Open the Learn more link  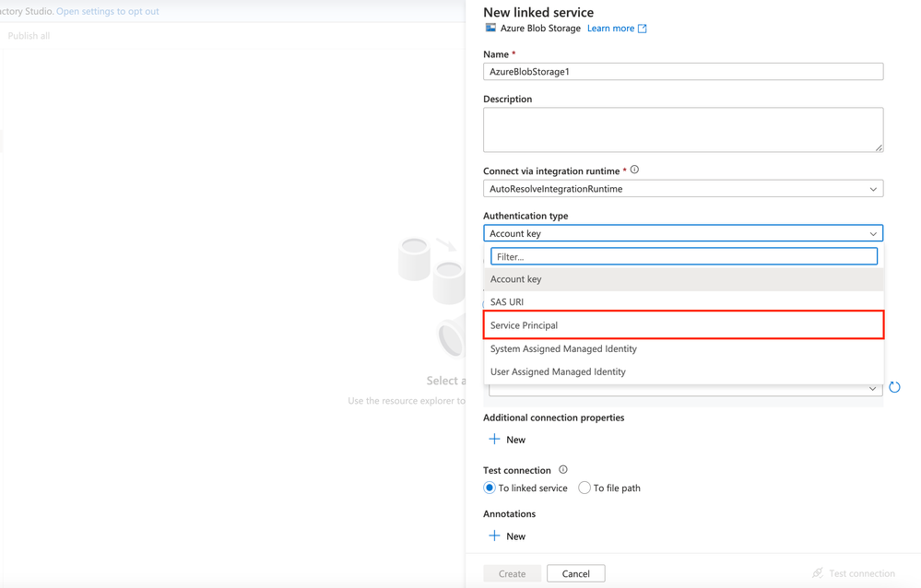pos(610,29)
